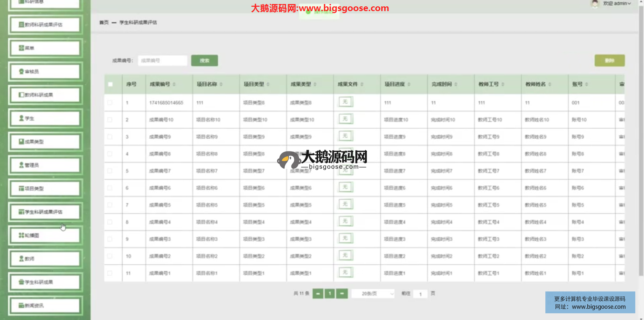Open the 管理员 menu item

46,165
